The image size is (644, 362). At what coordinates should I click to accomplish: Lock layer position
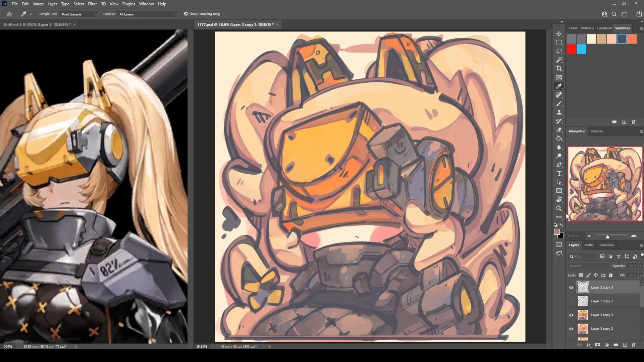click(x=596, y=275)
